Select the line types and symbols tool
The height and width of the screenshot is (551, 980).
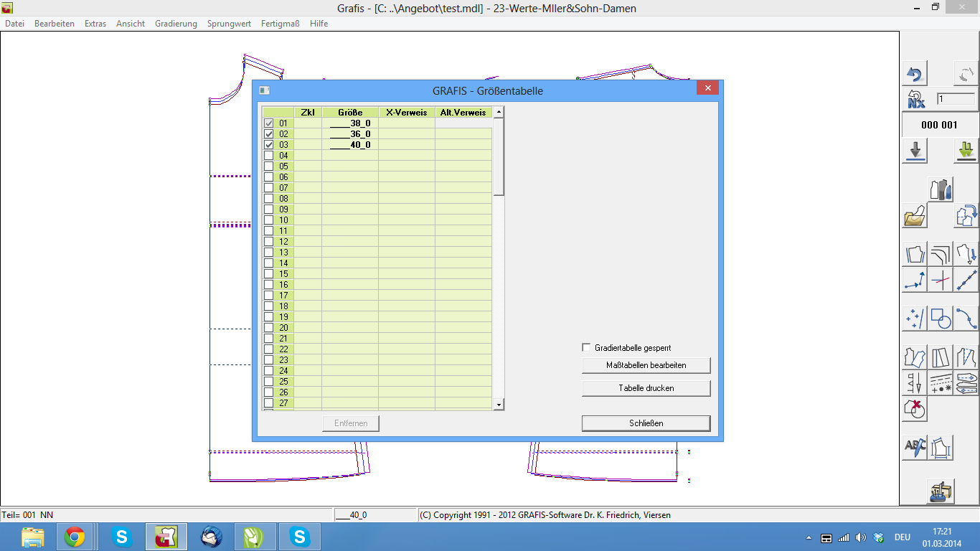pos(941,382)
